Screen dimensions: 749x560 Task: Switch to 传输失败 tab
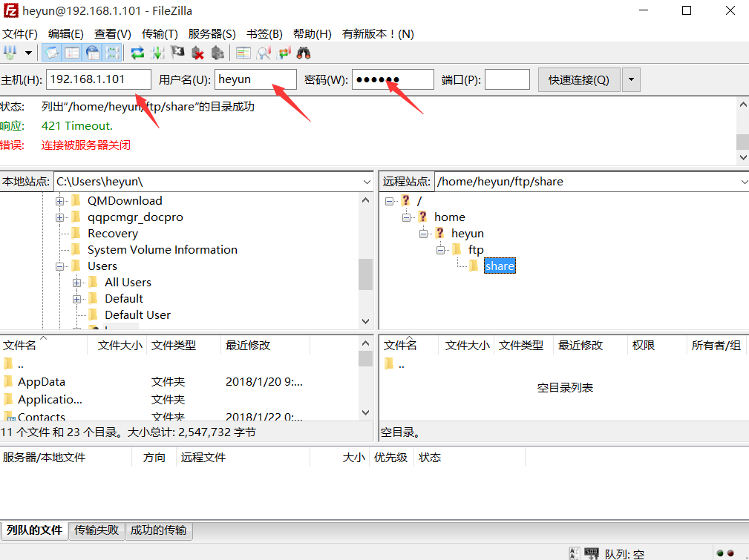click(97, 530)
